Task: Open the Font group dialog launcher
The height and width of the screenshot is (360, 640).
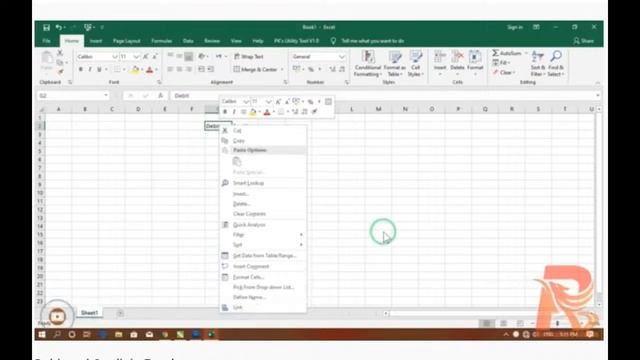Action: point(159,82)
